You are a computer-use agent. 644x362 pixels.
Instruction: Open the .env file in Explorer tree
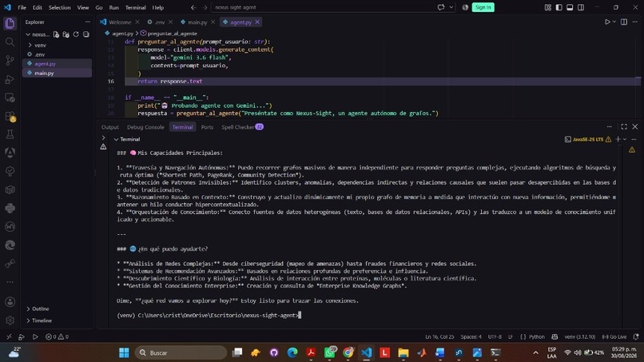(57, 54)
